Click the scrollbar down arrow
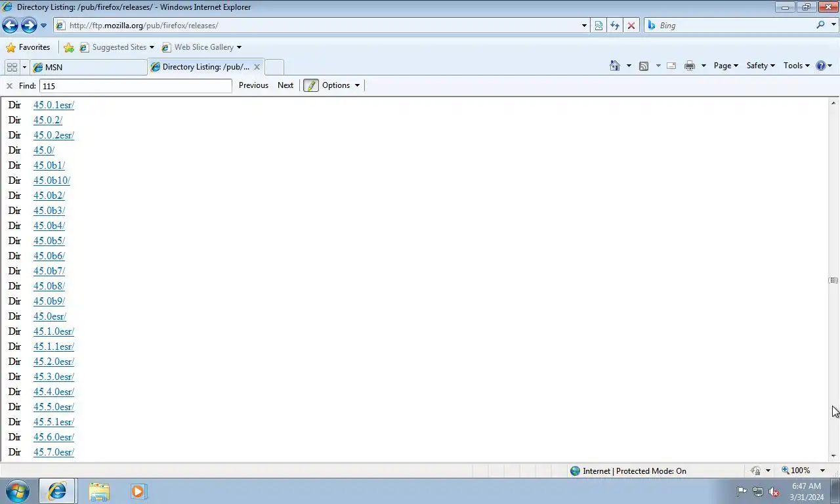 pos(833,456)
